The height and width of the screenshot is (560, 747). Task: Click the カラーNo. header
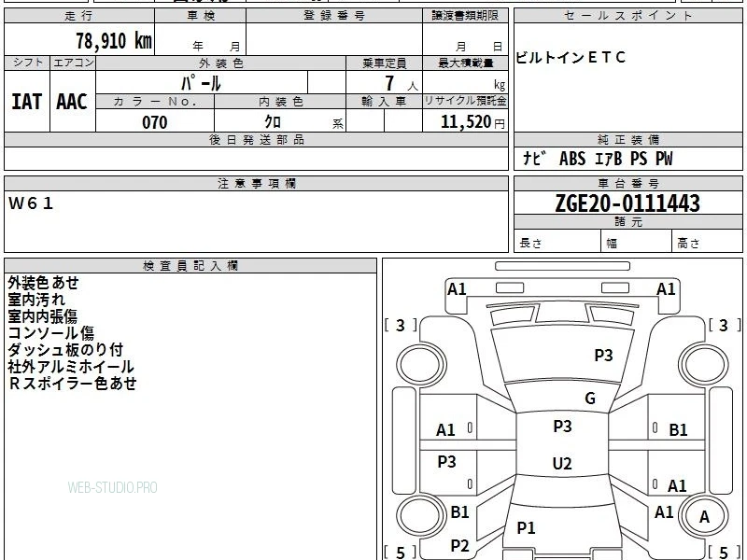[x=155, y=102]
